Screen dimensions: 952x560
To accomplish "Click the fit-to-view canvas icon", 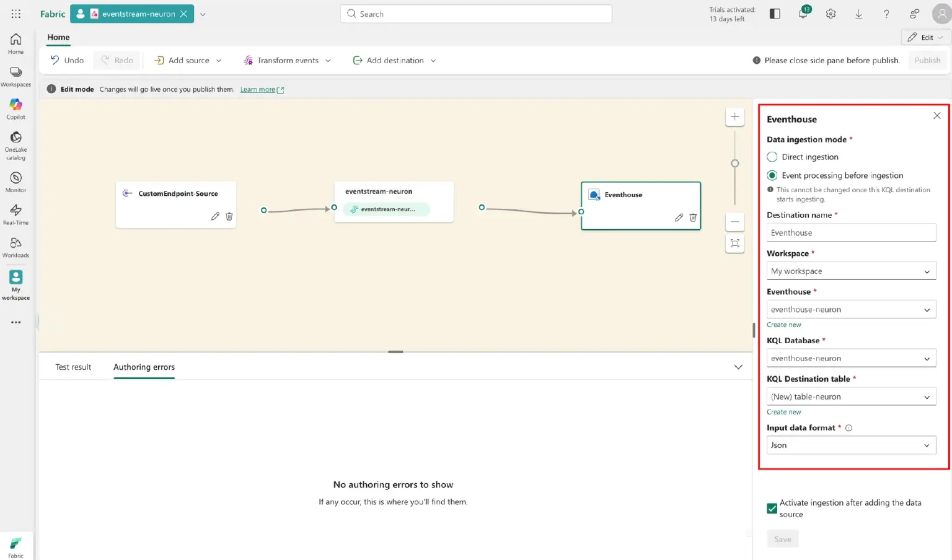I will click(734, 243).
